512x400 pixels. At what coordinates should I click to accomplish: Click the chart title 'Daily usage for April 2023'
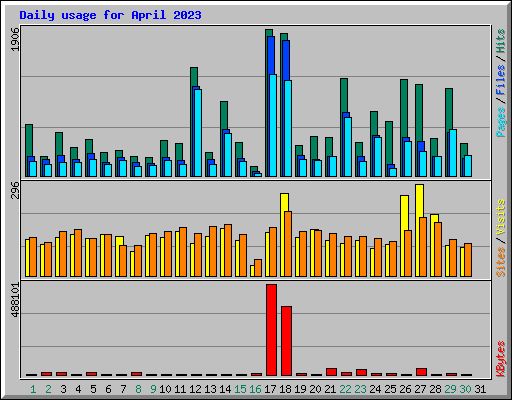[x=110, y=15]
